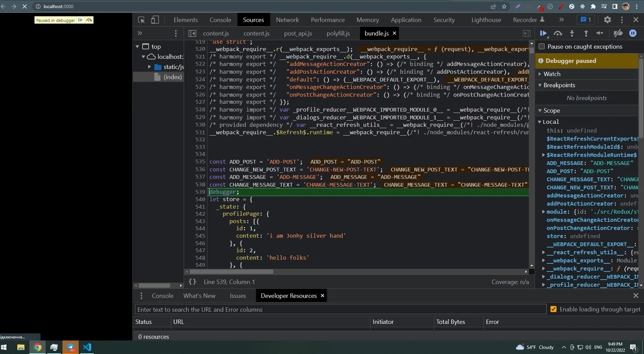Uncheck Enable loading through target
Viewport: 644px width, 354px height.
tap(553, 309)
